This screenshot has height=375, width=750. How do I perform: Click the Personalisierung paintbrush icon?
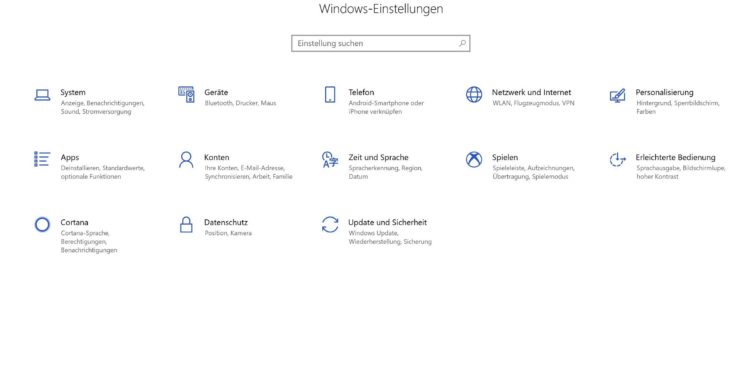[618, 95]
